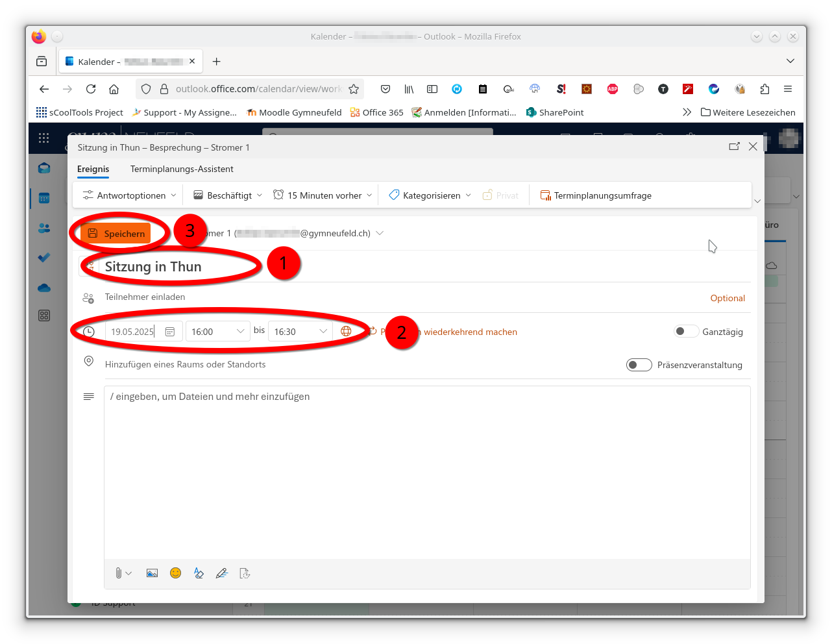Open the time zone globe icon

(346, 331)
